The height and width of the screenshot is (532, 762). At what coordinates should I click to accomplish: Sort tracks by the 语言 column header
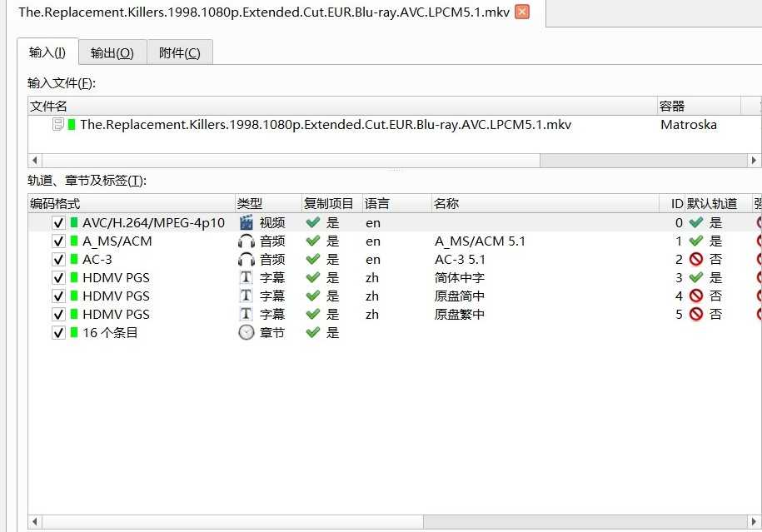pos(397,204)
